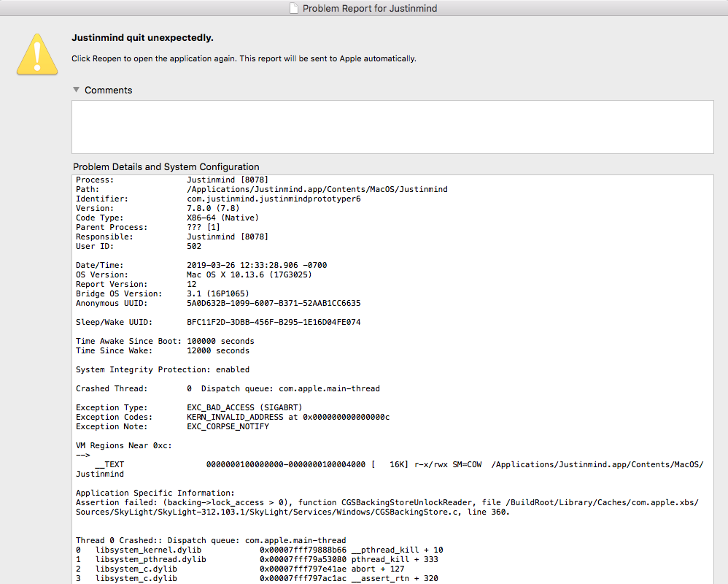The height and width of the screenshot is (584, 728).
Task: Click the EXC_BAD_ACCESS (SIGABRT) exception type
Action: 244,407
